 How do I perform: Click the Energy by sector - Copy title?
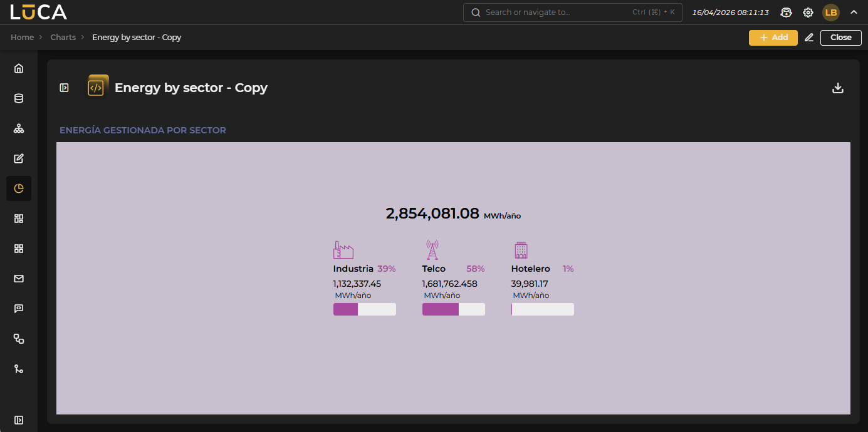pyautogui.click(x=191, y=88)
